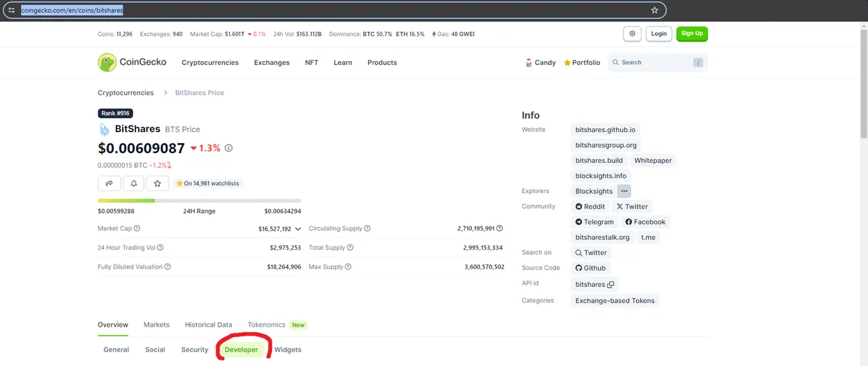Open the X Twitter community link
This screenshot has width=868, height=366.
tap(632, 206)
